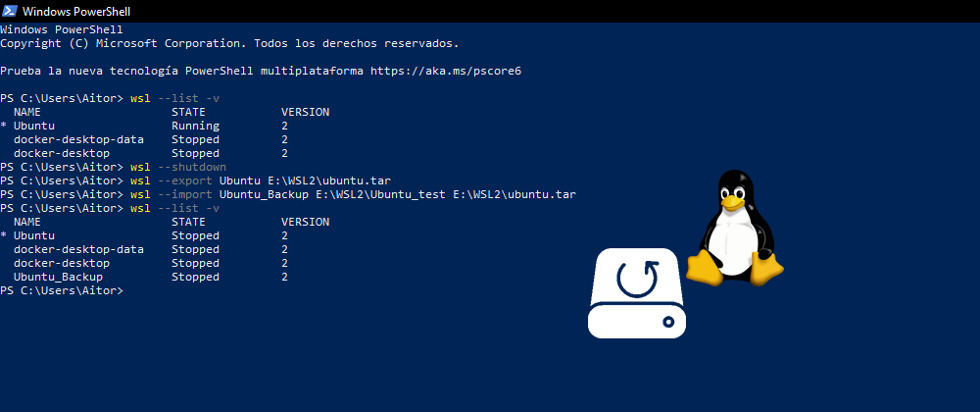This screenshot has height=412, width=980.
Task: Click the white backup drive icon
Action: tap(638, 294)
